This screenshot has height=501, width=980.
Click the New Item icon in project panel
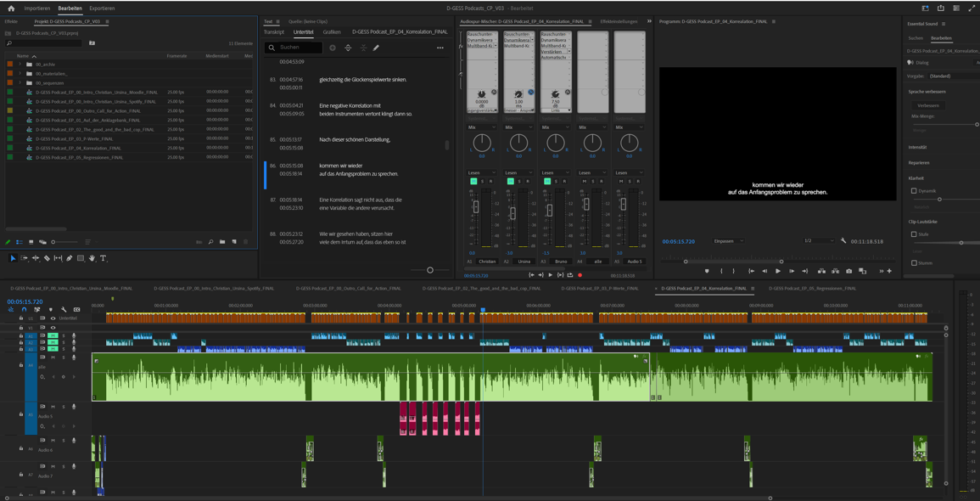(234, 242)
